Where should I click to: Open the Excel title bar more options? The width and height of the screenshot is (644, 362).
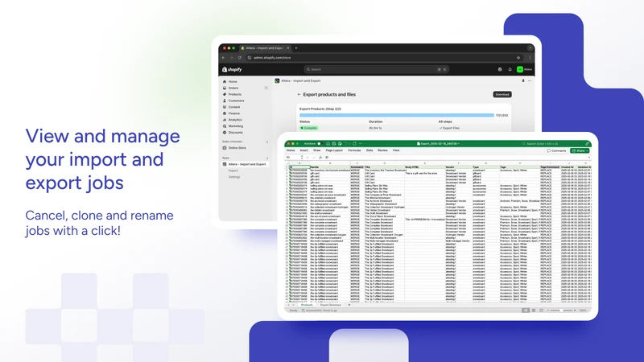pyautogui.click(x=361, y=144)
